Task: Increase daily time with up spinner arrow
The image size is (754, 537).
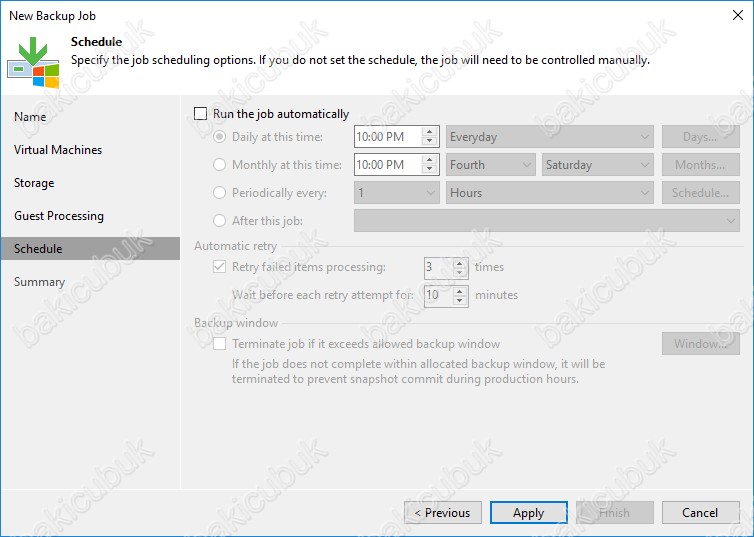Action: coord(429,132)
